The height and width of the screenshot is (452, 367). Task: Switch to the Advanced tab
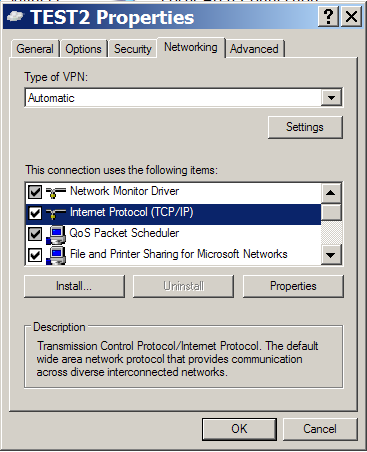pos(254,49)
